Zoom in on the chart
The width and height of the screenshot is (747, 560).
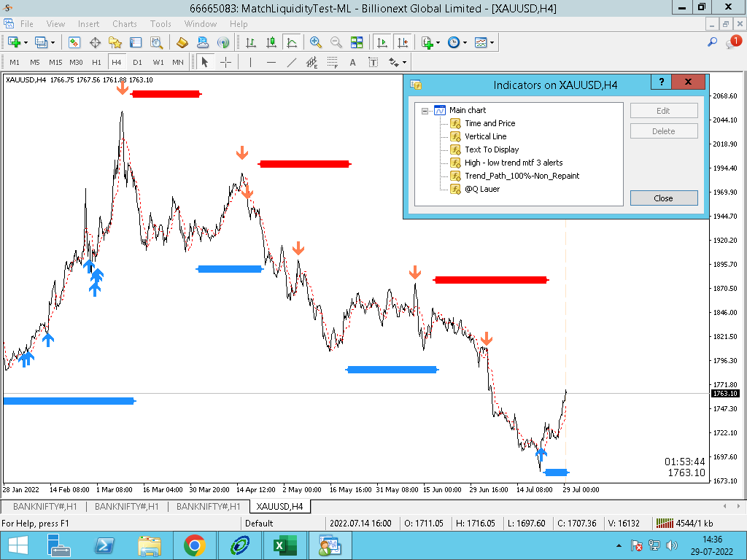click(x=315, y=42)
